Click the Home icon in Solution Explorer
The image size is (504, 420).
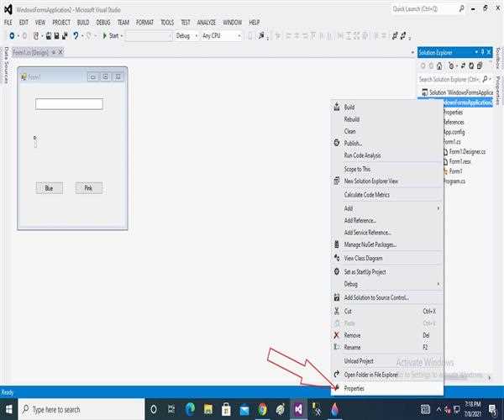pyautogui.click(x=439, y=66)
